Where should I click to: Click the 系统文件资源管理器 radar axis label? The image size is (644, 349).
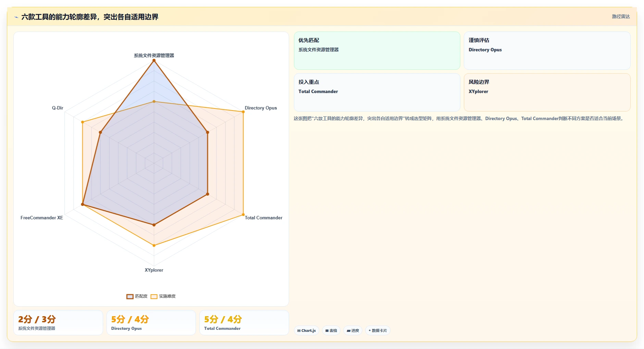154,55
